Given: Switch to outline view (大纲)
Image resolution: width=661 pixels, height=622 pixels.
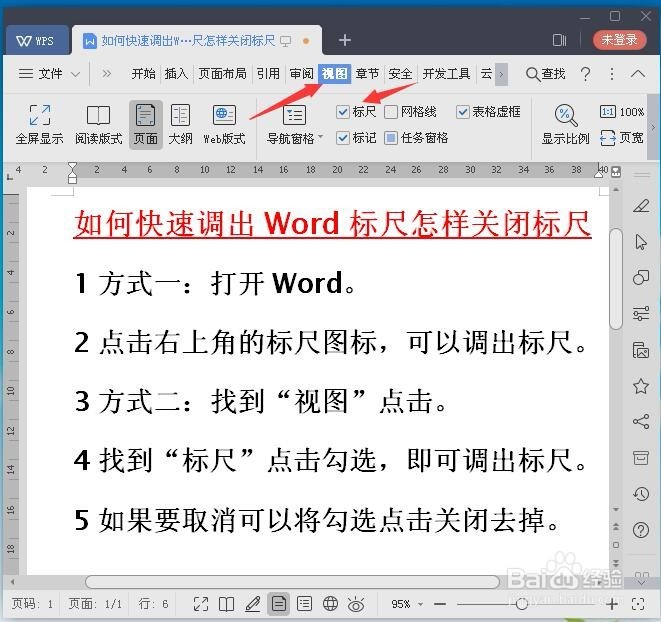Looking at the screenshot, I should point(180,124).
